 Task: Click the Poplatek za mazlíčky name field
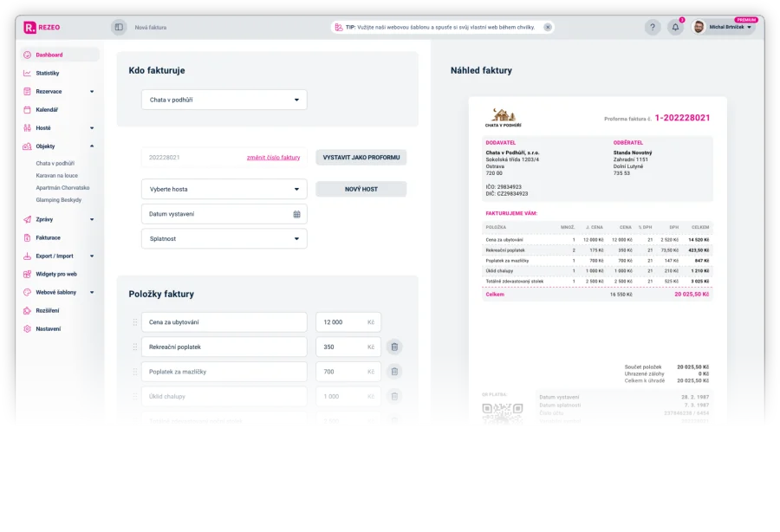tap(224, 372)
